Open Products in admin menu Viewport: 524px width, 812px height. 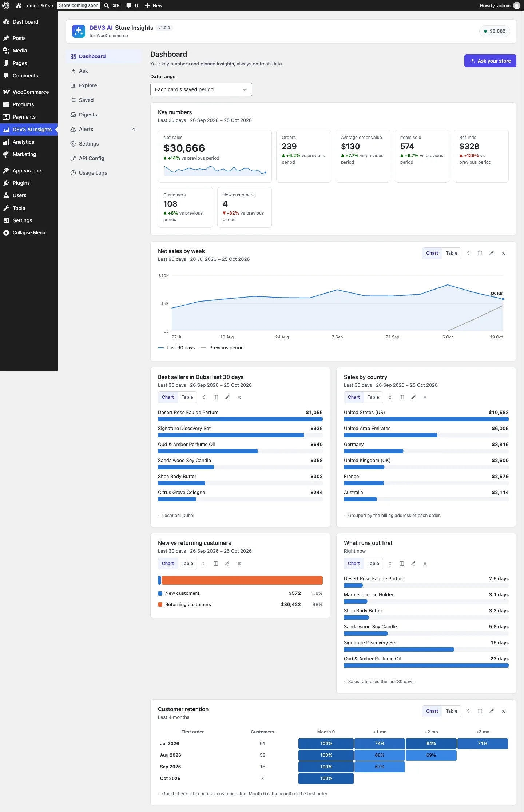tap(29, 104)
